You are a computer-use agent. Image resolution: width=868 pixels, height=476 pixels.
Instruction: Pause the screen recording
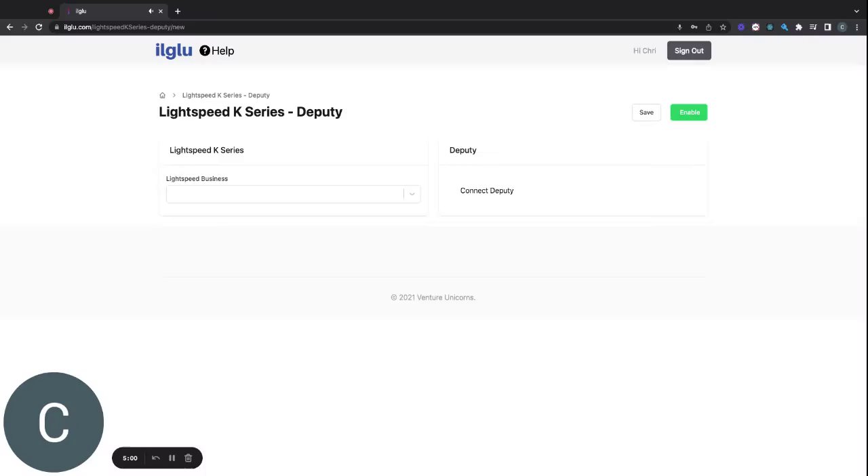[172, 458]
